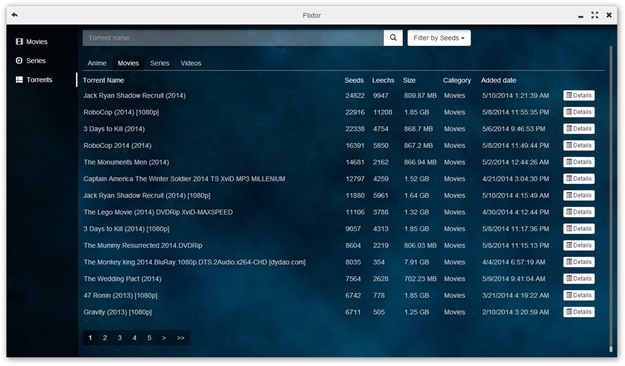Click the next page > button

tap(164, 338)
